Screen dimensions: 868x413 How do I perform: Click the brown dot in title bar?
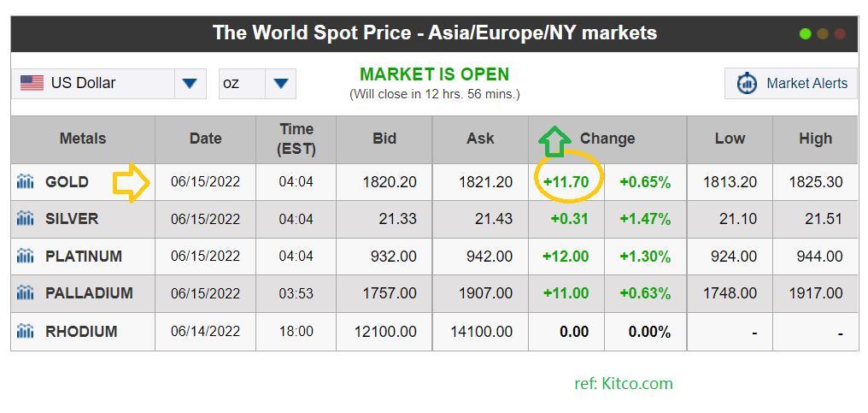[823, 34]
